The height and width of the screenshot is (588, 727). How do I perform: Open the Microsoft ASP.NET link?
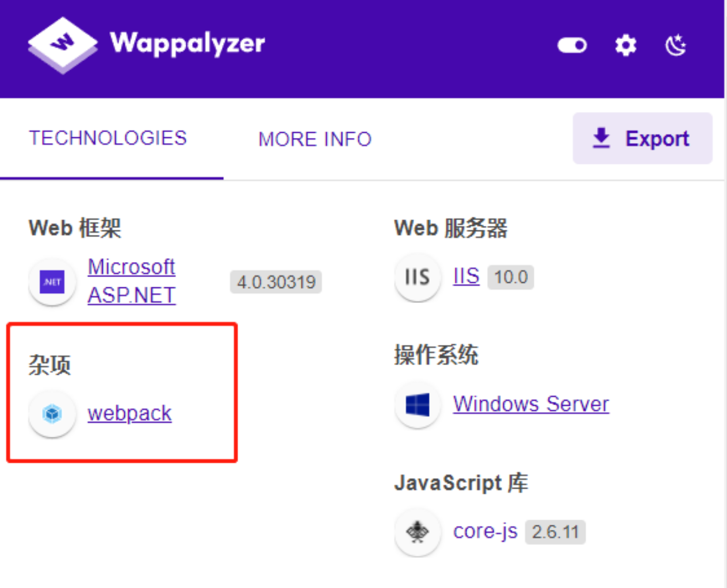coord(131,281)
